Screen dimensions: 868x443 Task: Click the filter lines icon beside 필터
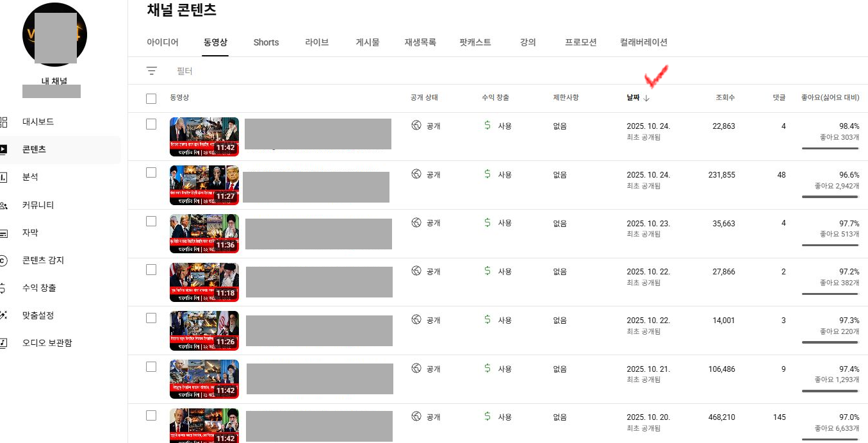tap(152, 71)
